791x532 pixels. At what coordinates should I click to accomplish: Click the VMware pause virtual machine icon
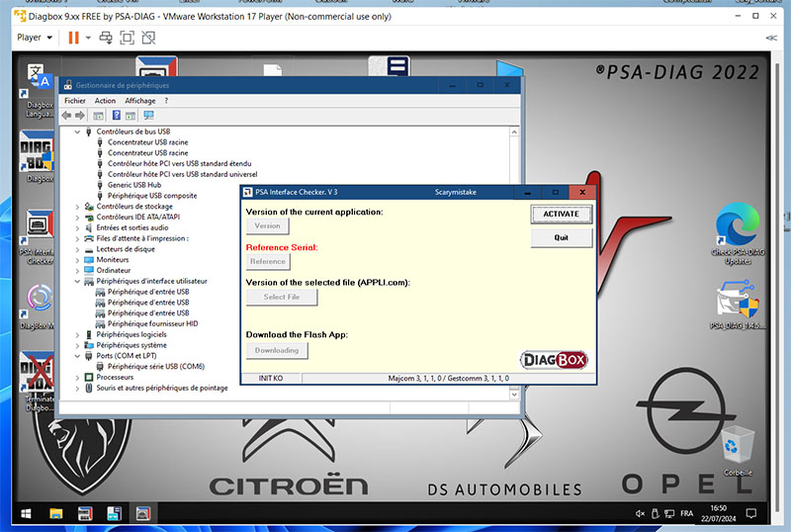(73, 38)
